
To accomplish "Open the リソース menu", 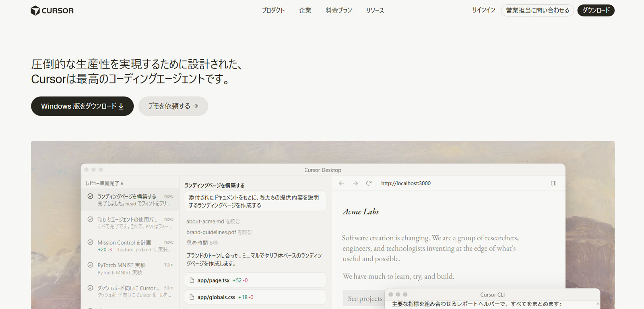I will (x=375, y=10).
